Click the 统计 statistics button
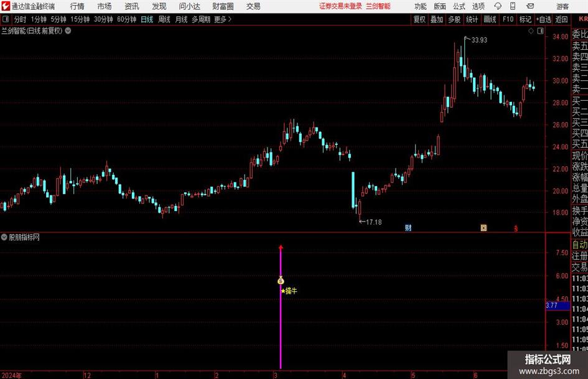 point(472,19)
